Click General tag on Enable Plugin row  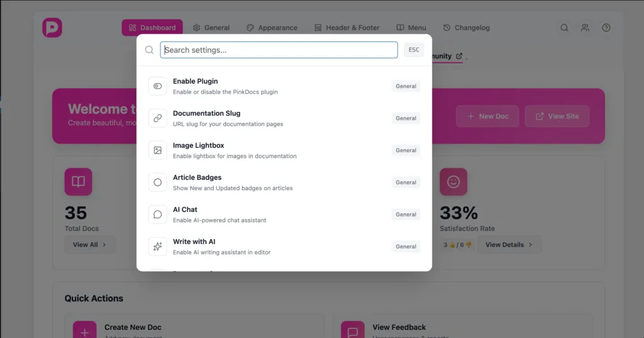click(x=406, y=86)
